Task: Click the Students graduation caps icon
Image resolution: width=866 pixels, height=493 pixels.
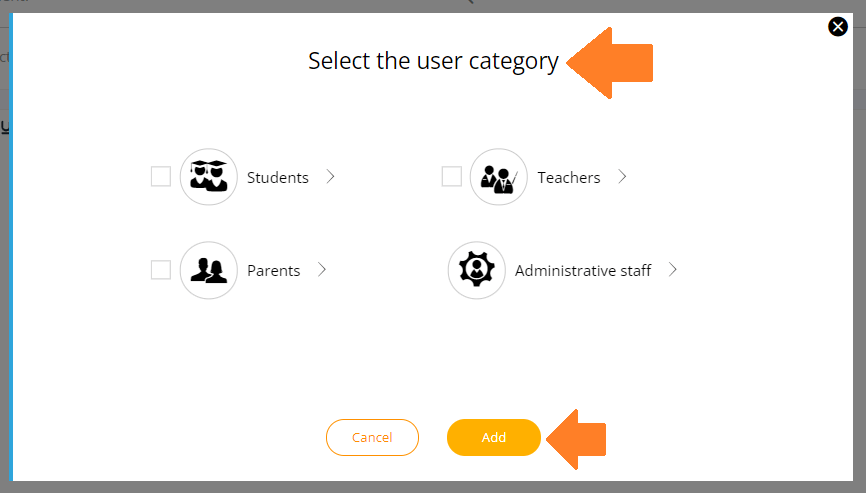Action: (209, 177)
